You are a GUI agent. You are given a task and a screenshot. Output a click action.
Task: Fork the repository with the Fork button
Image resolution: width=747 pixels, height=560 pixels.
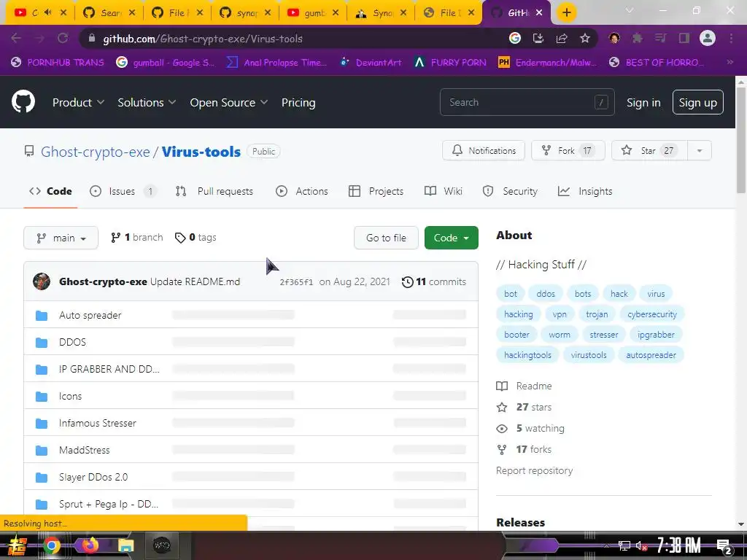568,150
